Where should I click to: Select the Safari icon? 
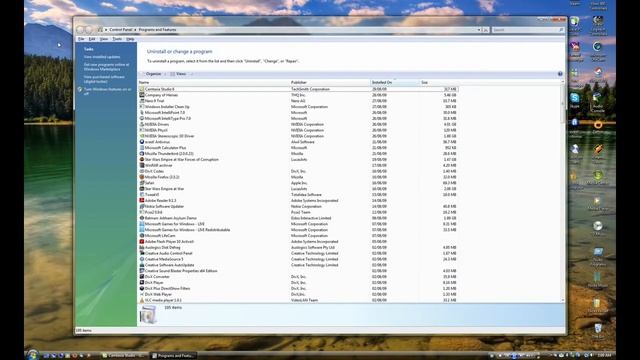142,183
